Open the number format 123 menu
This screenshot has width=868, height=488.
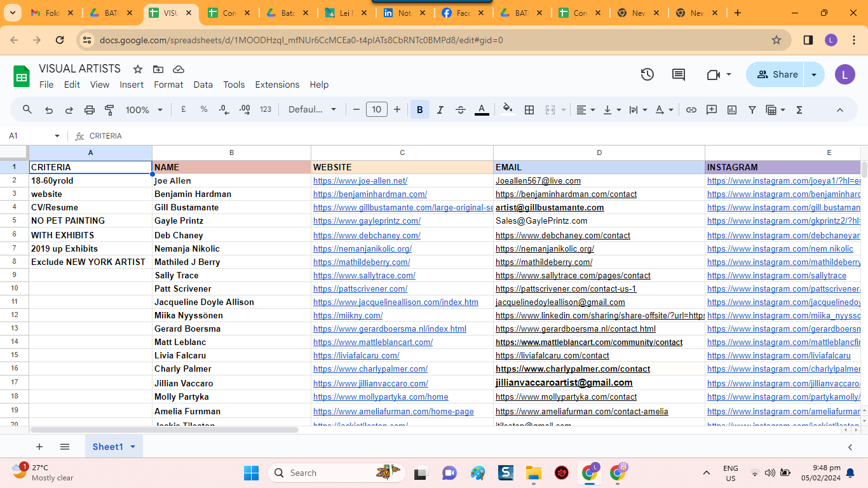[x=266, y=109]
